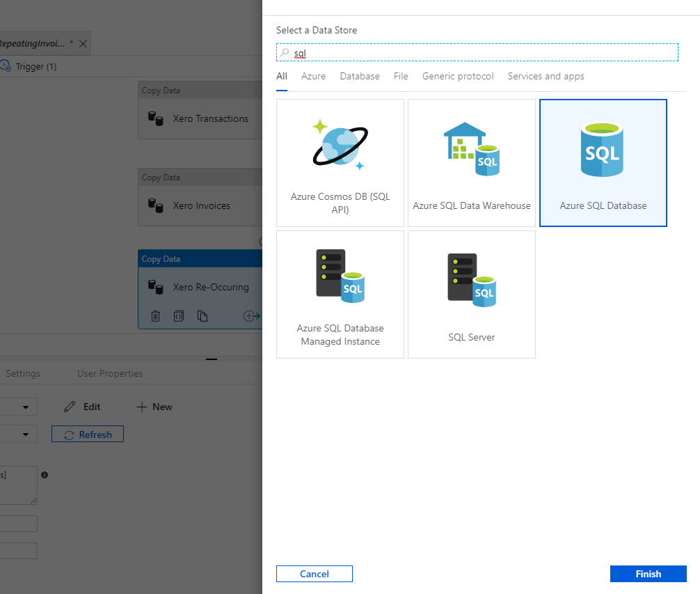700x594 pixels.
Task: Click the first empty field below text area
Action: [18, 524]
